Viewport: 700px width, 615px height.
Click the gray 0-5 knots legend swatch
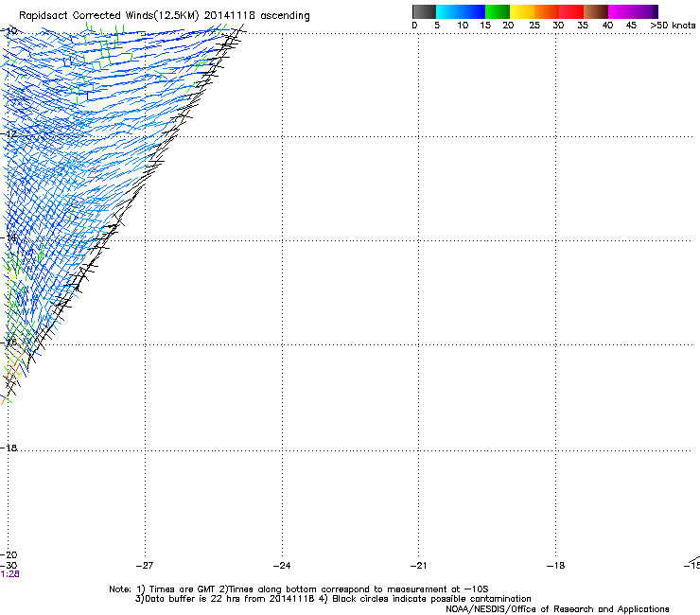[x=424, y=11]
